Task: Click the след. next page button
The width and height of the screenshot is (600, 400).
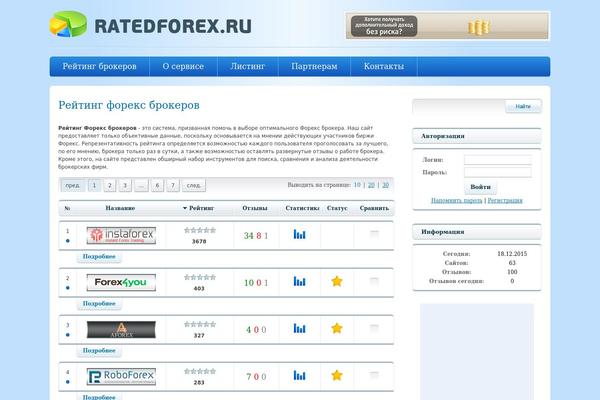Action: (194, 186)
